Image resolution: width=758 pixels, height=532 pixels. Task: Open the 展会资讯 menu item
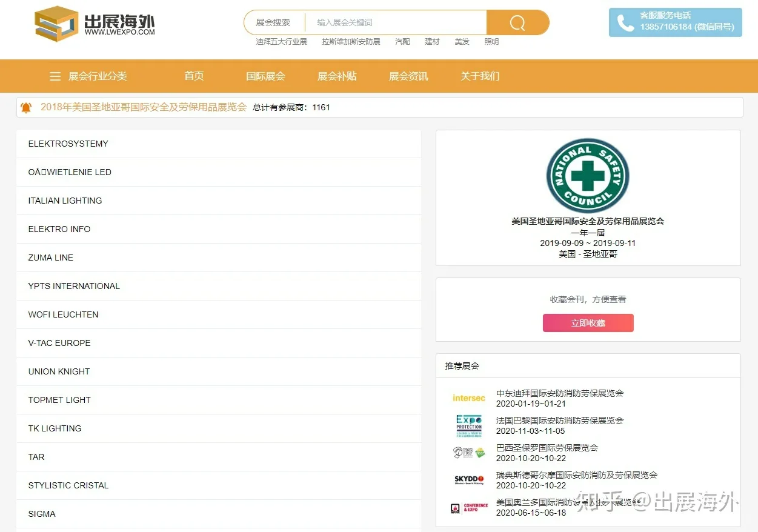(x=408, y=76)
